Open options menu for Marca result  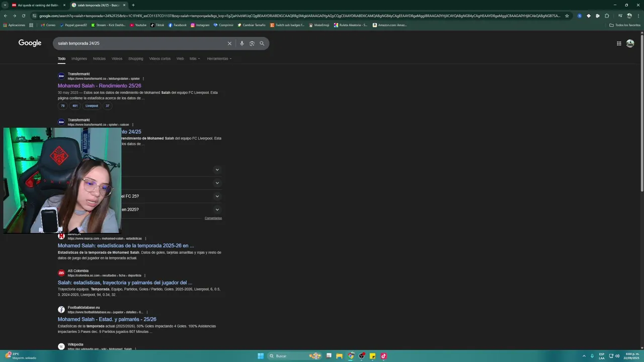pos(146,238)
